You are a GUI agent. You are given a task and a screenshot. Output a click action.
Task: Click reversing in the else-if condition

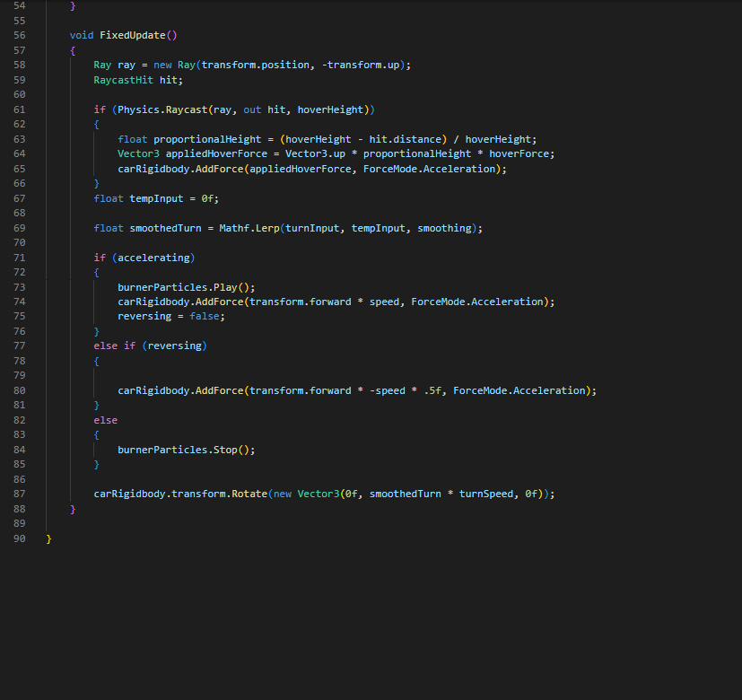tap(177, 346)
